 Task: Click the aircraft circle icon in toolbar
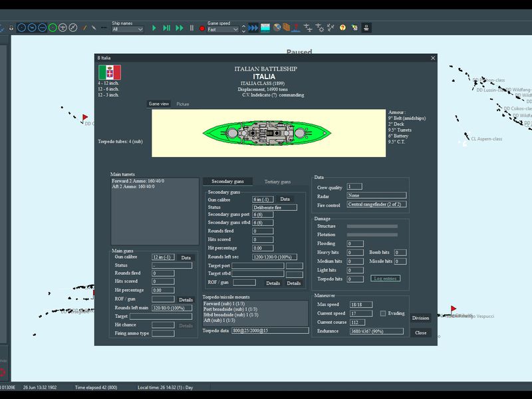tap(63, 28)
